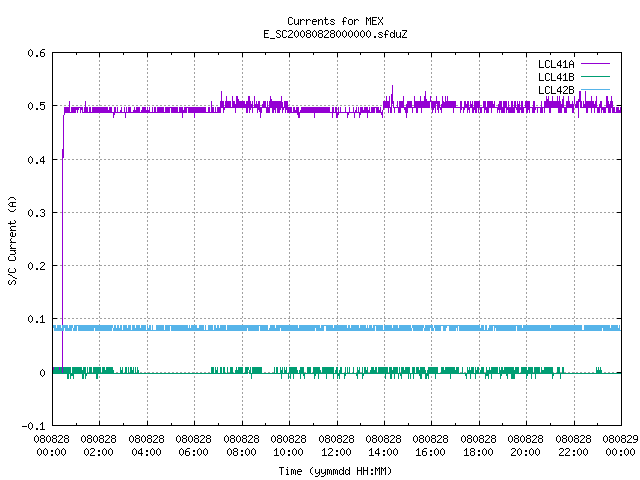This screenshot has height=480, width=640.
Task: Click the 080828 00:00 x-axis label
Action: coord(52,446)
